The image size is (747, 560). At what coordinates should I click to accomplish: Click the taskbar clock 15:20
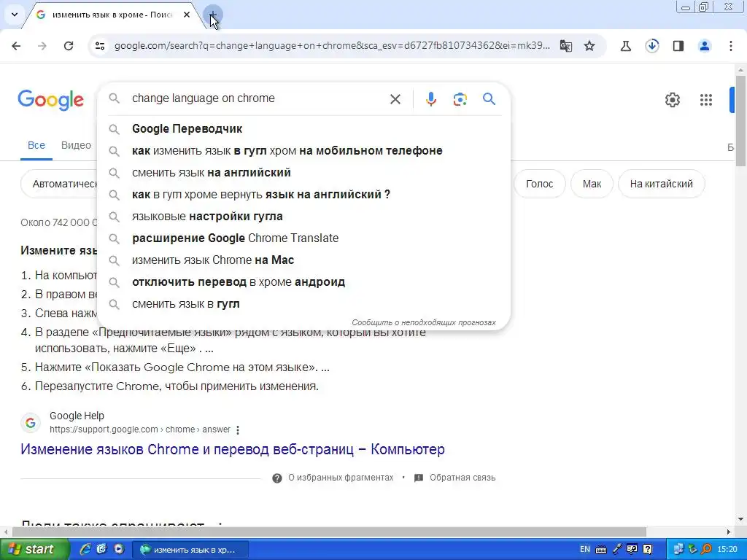coord(727,549)
